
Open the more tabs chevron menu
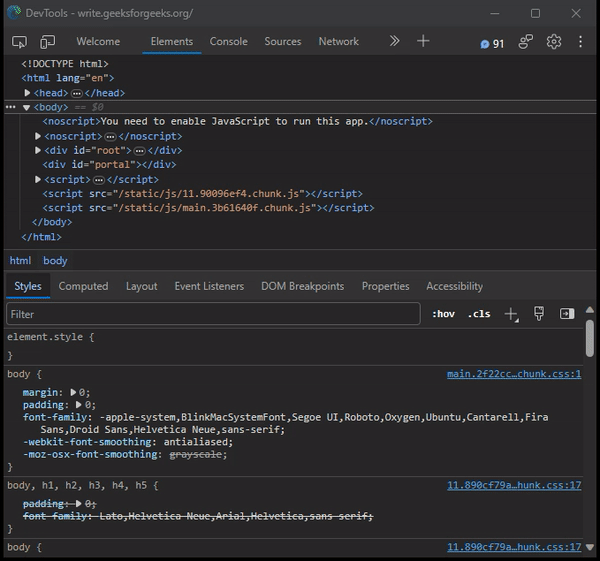(x=394, y=41)
